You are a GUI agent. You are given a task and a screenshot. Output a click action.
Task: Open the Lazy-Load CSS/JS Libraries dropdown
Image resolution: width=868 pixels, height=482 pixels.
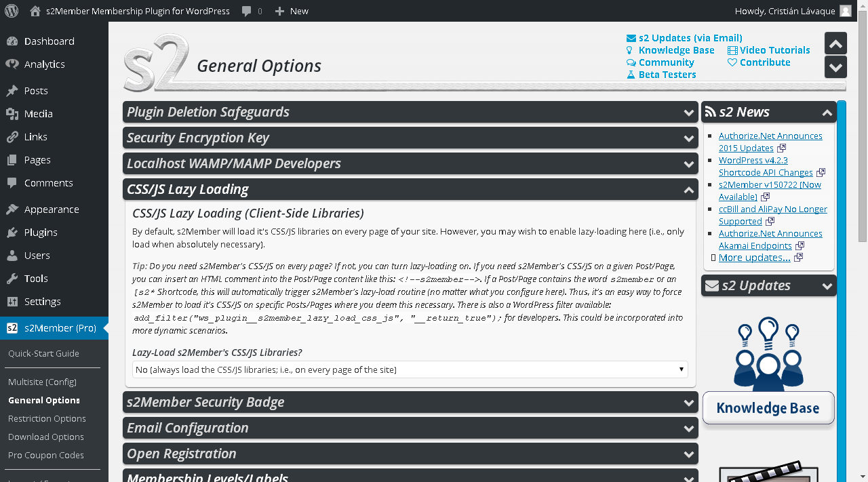pyautogui.click(x=410, y=369)
